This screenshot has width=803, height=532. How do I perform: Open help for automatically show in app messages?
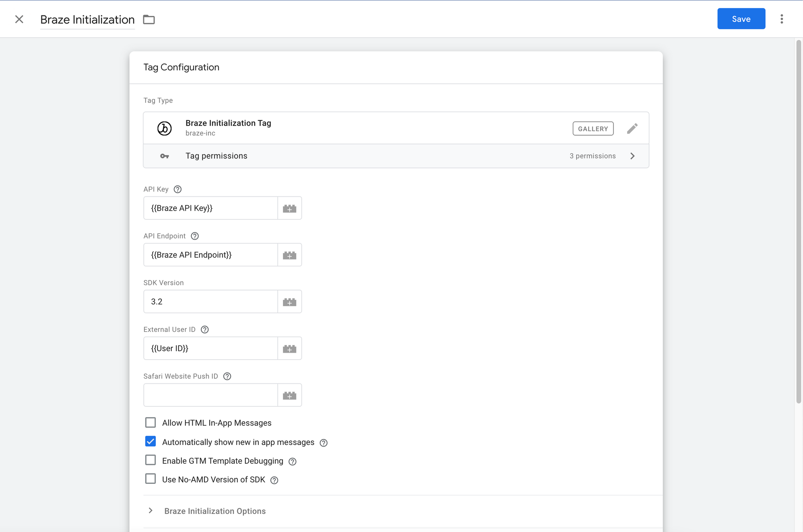click(324, 443)
